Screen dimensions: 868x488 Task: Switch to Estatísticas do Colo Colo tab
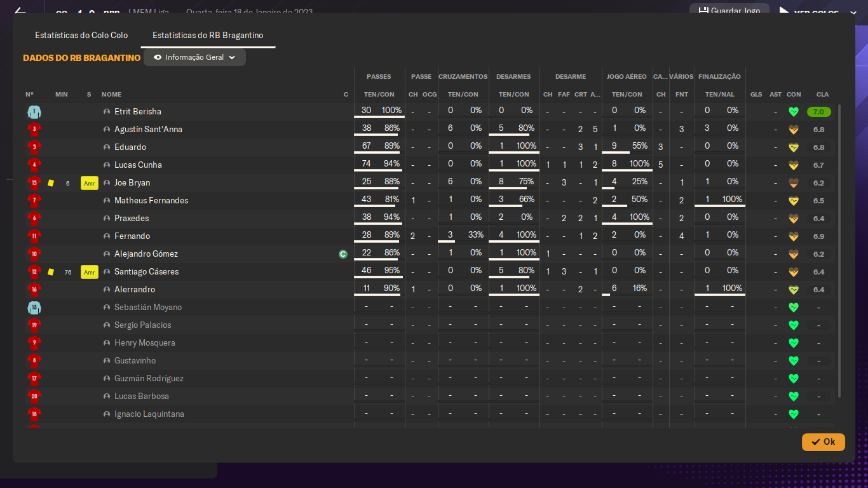81,36
